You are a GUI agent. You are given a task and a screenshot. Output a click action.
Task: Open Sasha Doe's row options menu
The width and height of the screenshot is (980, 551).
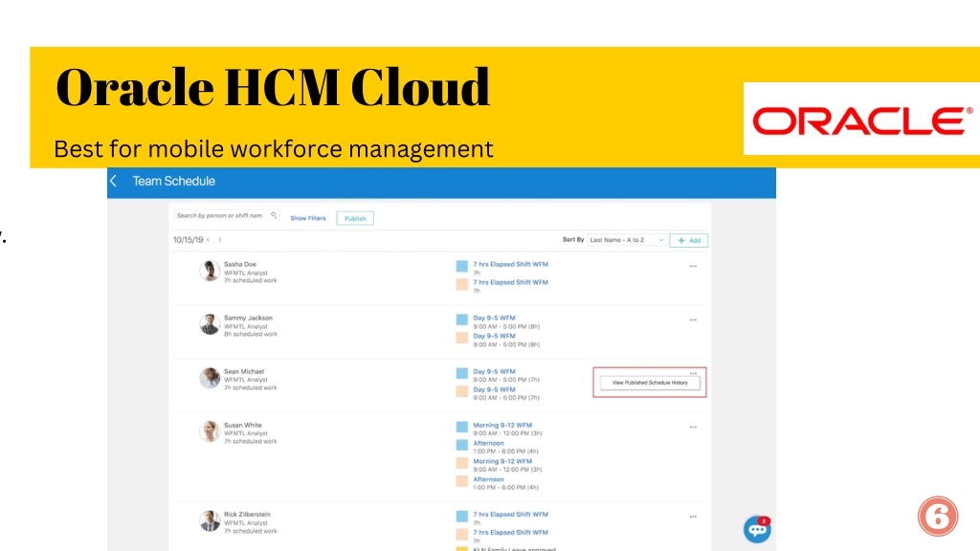(693, 266)
